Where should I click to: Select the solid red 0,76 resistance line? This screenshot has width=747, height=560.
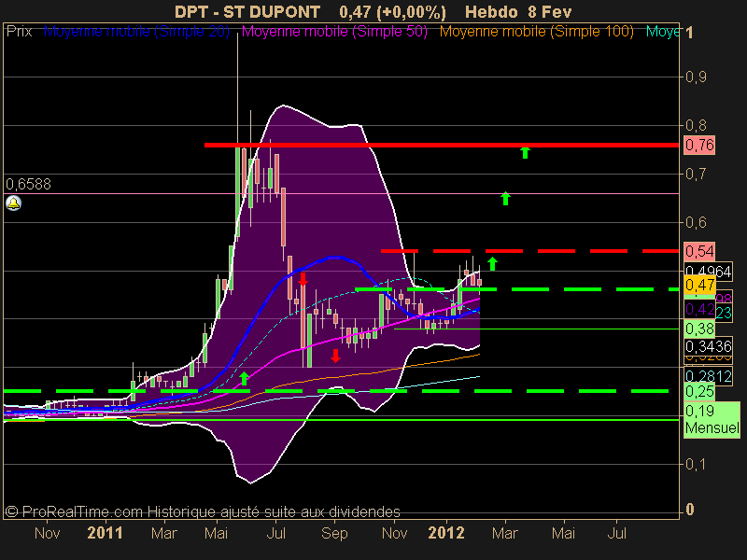click(441, 145)
